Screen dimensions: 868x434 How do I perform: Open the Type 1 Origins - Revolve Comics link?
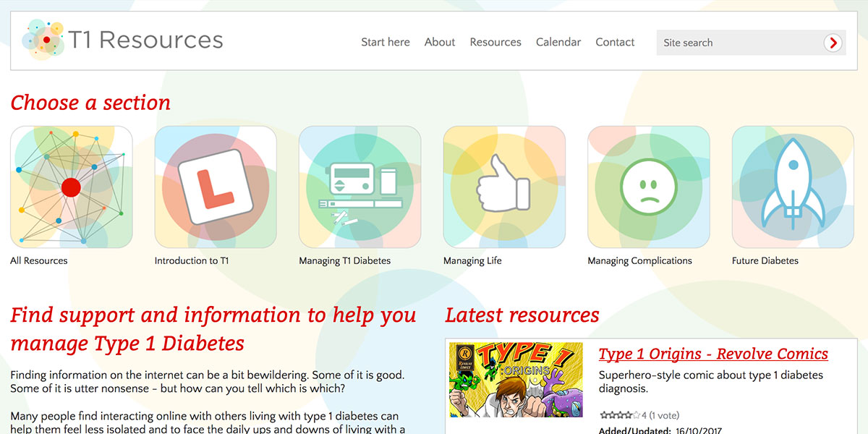713,354
